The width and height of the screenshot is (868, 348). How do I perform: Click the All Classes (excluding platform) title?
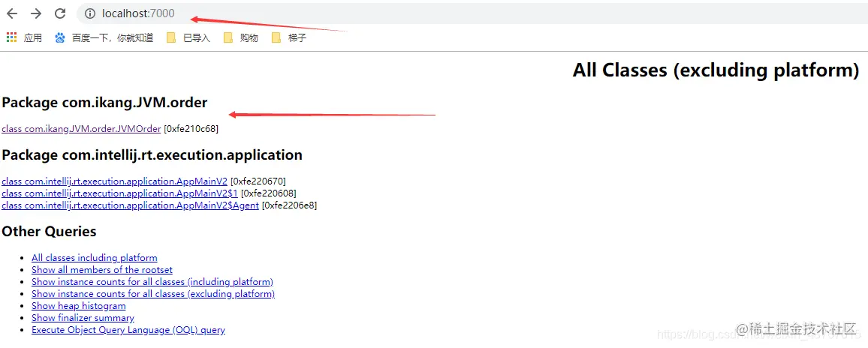point(716,70)
